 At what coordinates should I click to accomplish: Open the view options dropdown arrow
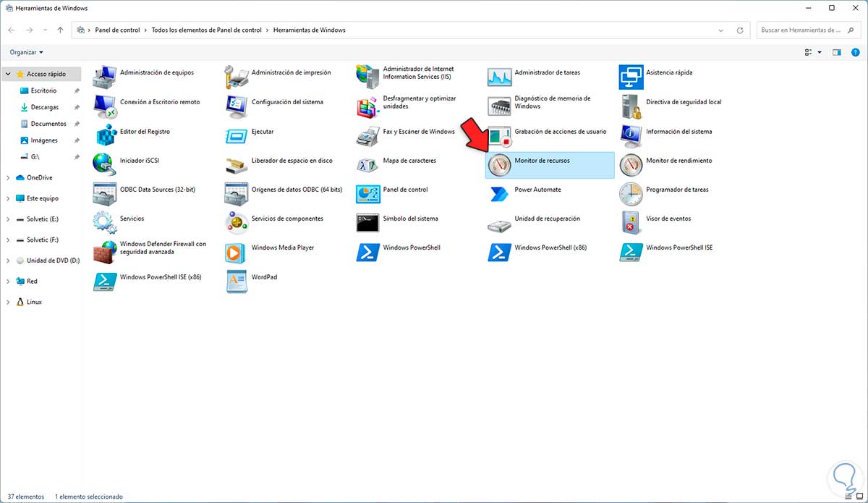pyautogui.click(x=820, y=52)
